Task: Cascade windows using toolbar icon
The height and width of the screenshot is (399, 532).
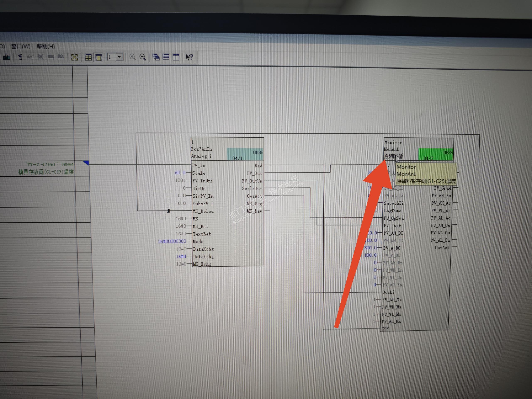Action: click(x=156, y=57)
